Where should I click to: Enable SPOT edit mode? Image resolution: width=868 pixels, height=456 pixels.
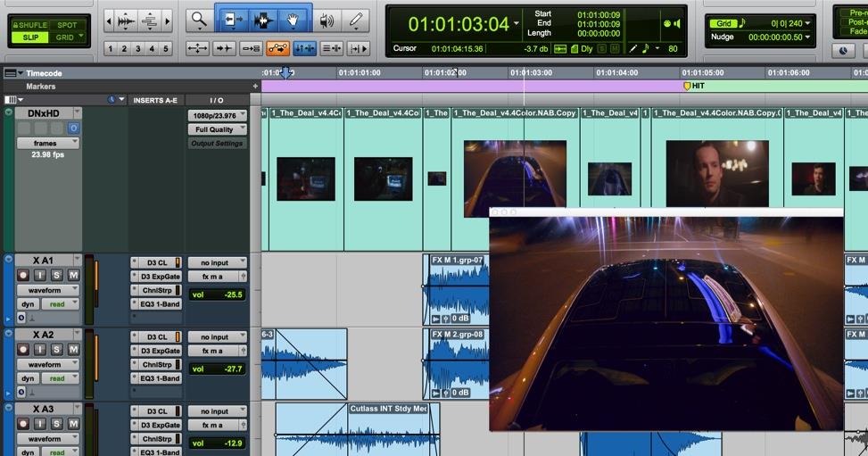coord(68,25)
